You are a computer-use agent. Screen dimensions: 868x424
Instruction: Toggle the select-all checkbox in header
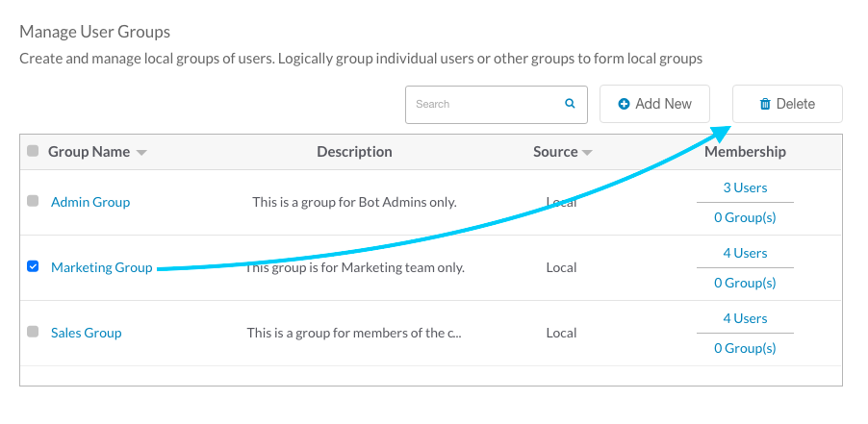(33, 151)
